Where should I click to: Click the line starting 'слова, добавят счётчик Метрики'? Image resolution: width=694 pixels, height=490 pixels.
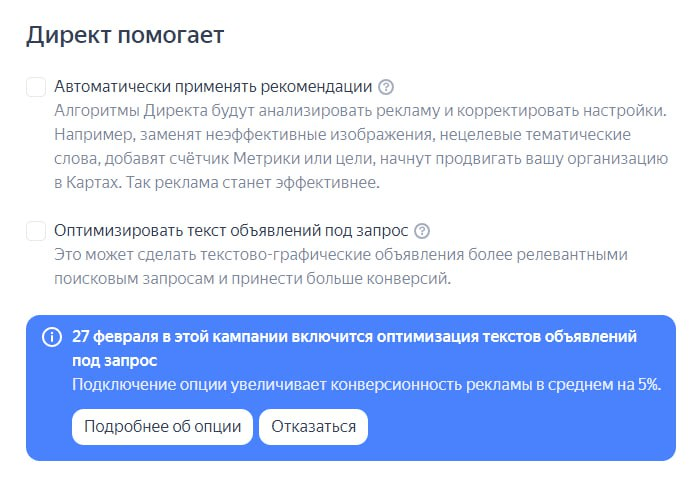pyautogui.click(x=361, y=158)
